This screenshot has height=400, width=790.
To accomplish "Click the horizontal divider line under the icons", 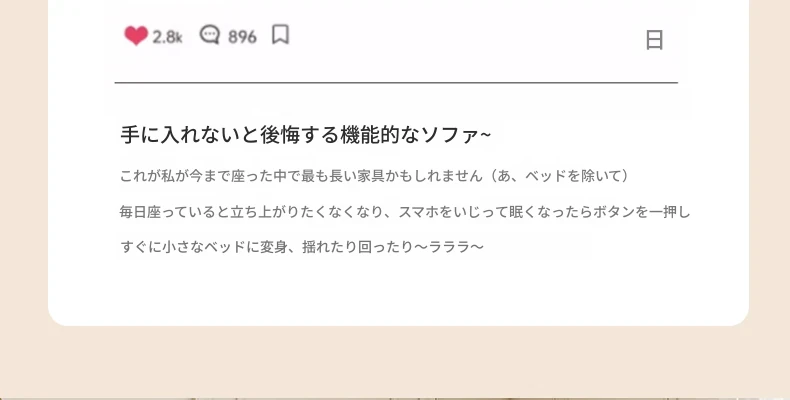I will pos(396,82).
